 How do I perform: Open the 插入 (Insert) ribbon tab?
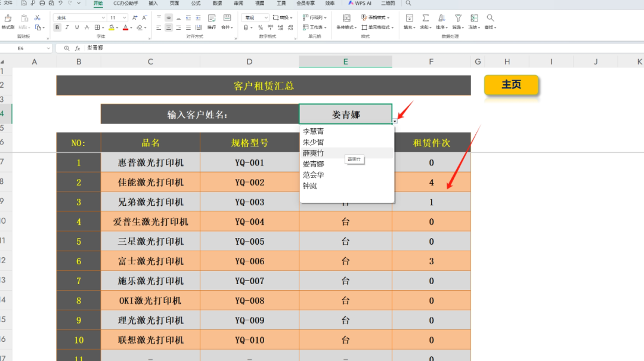(153, 4)
